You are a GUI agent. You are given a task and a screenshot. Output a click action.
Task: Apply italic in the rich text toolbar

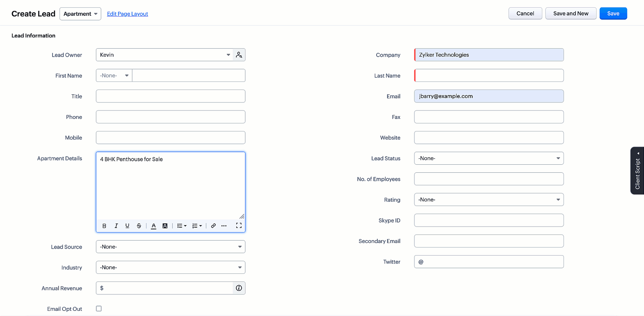116,226
